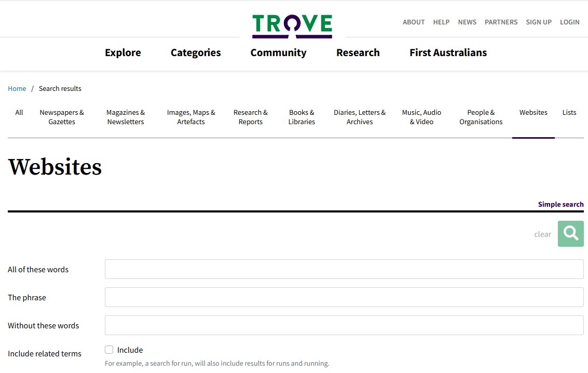The height and width of the screenshot is (373, 588).
Task: Switch to the All results tab
Action: point(19,112)
